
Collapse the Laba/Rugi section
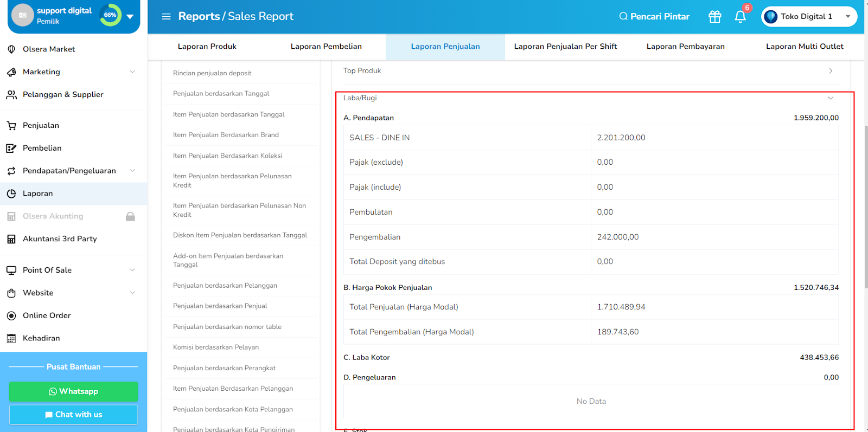coord(831,98)
